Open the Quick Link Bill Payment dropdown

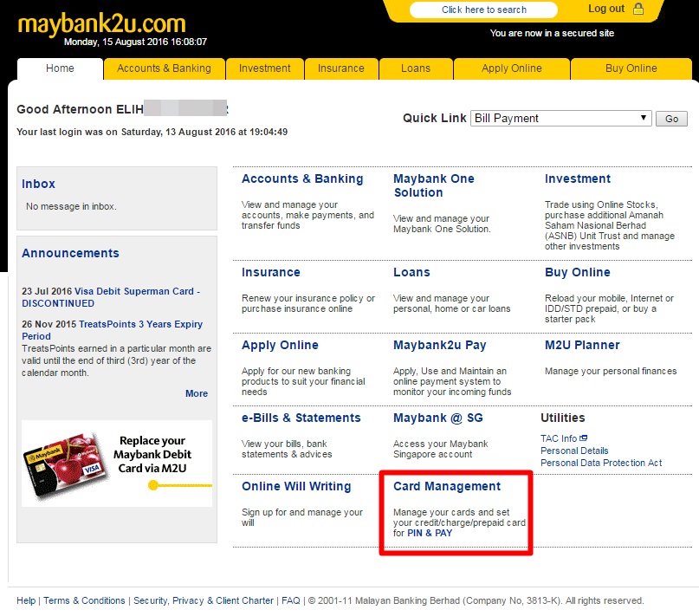click(x=560, y=118)
